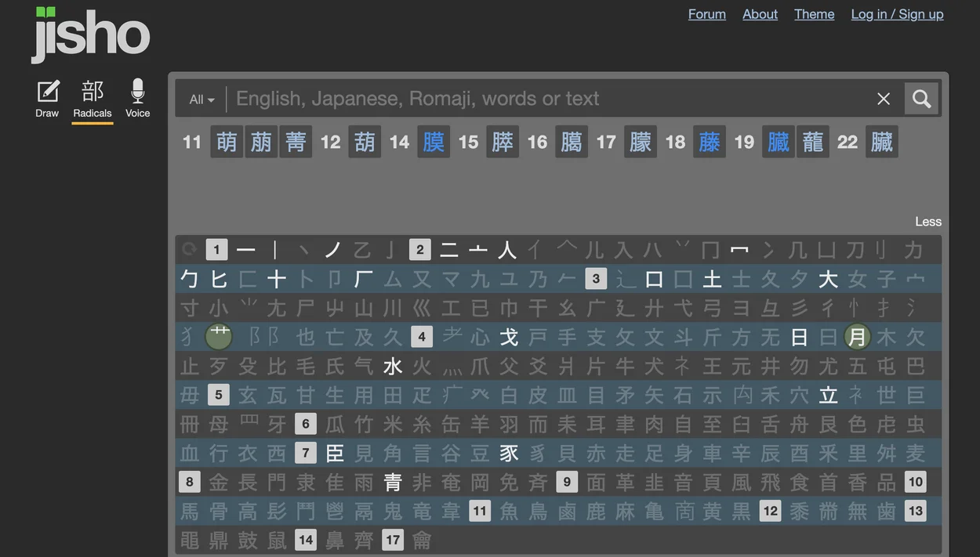Toggle the 二 two radical
The width and height of the screenshot is (980, 557).
point(449,250)
